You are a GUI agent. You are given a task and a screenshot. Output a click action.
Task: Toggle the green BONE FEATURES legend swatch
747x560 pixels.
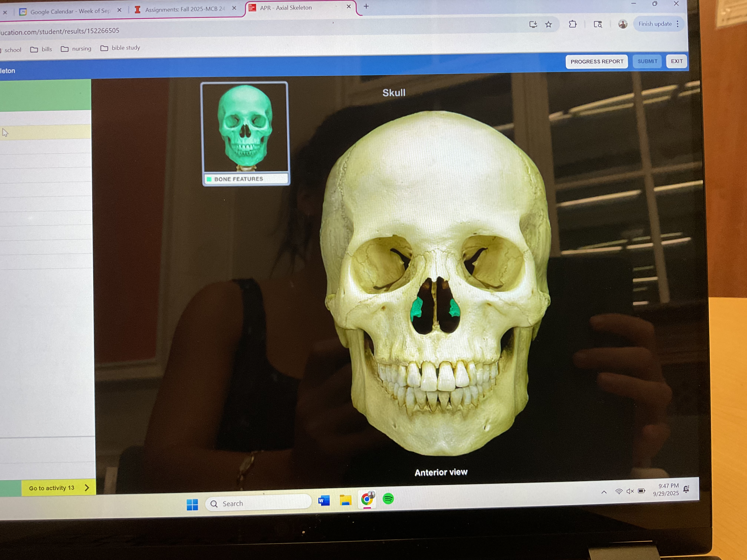pos(209,179)
